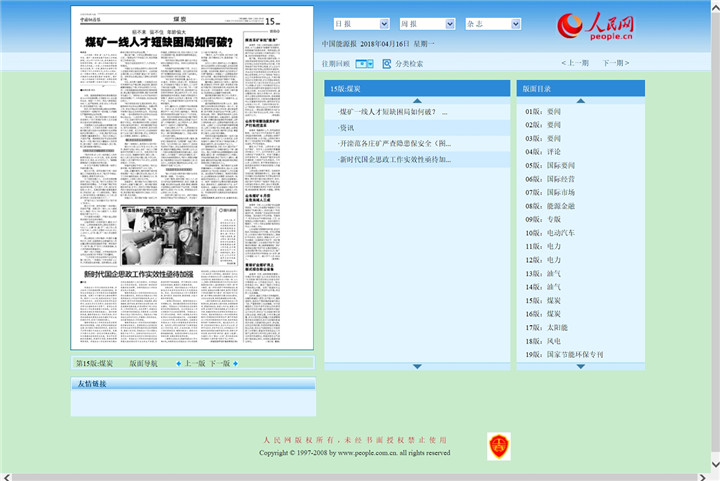The width and height of the screenshot is (720, 481).
Task: Open the 往期回顾 calendar icon
Action: click(x=365, y=63)
